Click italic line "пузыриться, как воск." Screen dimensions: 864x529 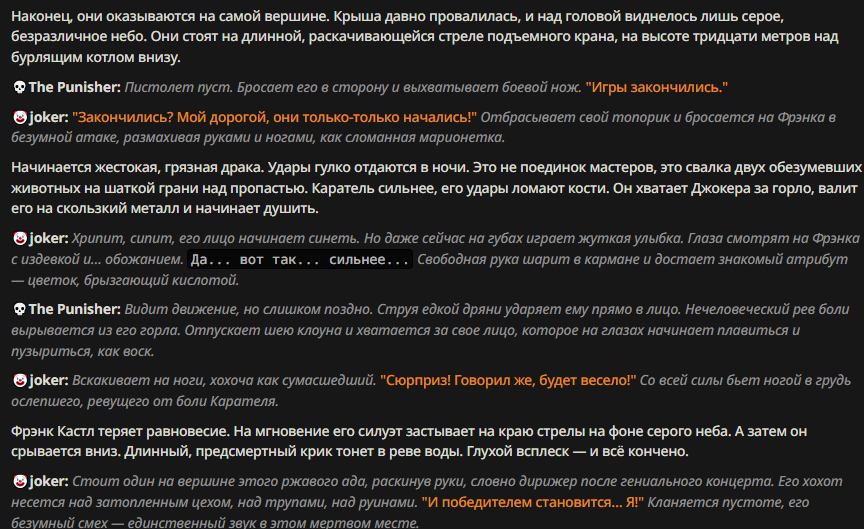point(83,351)
